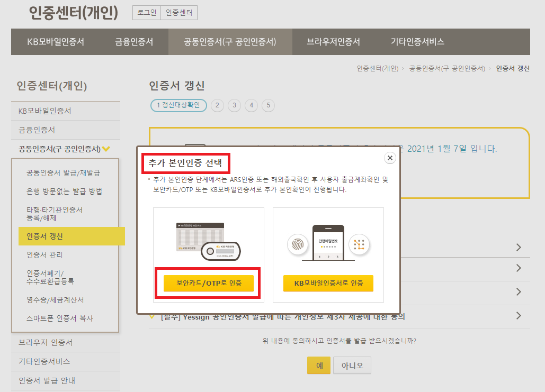The image size is (545, 392).
Task: Open the KB모바일인증서 top tab
Action: click(56, 42)
